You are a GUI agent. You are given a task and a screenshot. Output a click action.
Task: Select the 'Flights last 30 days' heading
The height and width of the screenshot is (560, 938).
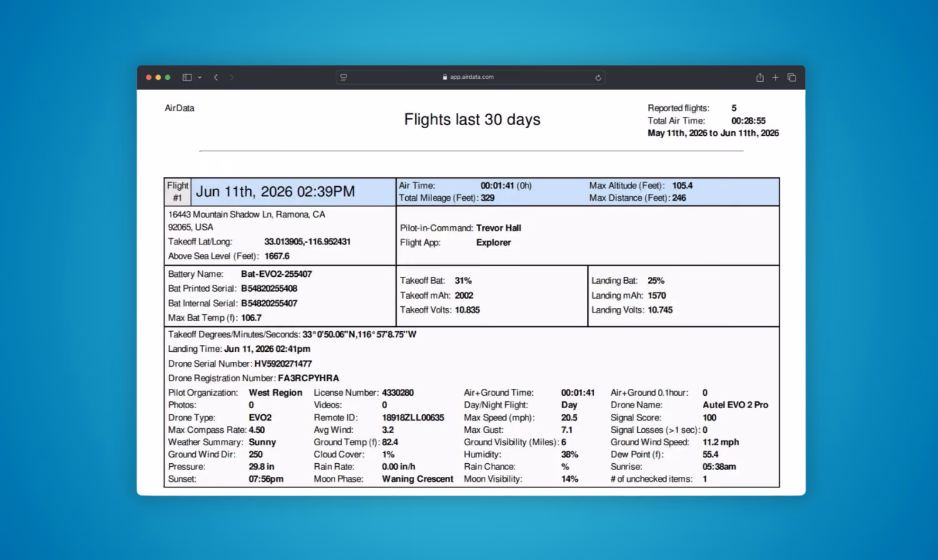[x=472, y=119]
